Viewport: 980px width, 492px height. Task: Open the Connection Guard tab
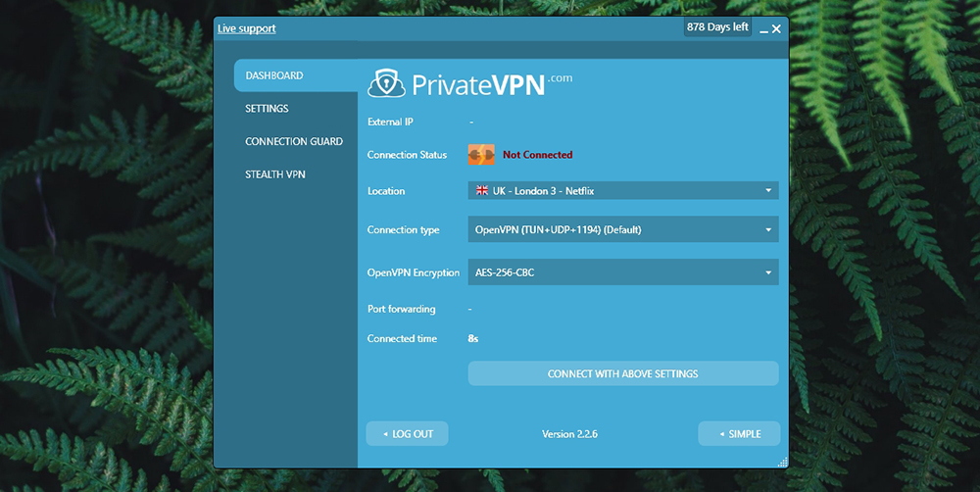coord(294,141)
